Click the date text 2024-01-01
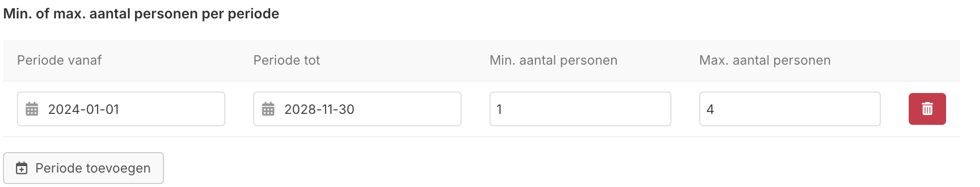Image resolution: width=980 pixels, height=187 pixels. pos(84,109)
